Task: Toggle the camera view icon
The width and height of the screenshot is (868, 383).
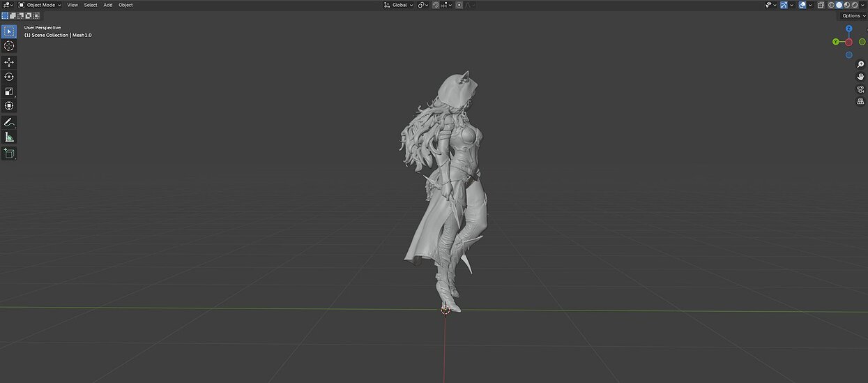Action: click(860, 89)
